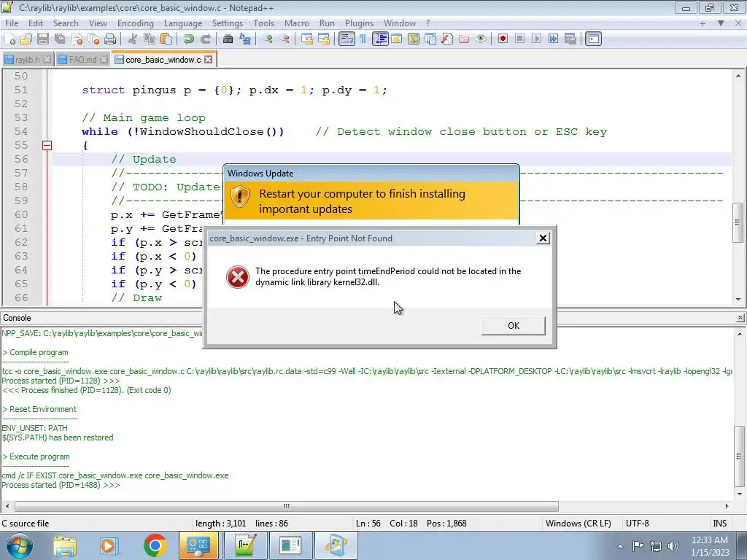Open the Function List toolbar icon
Screen dimensions: 747x560
447,39
